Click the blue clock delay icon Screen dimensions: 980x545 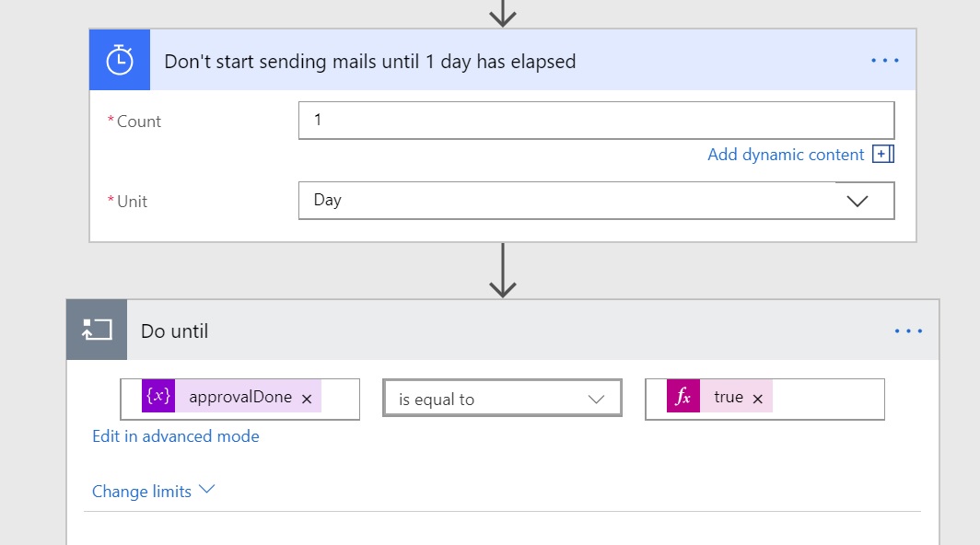point(120,61)
